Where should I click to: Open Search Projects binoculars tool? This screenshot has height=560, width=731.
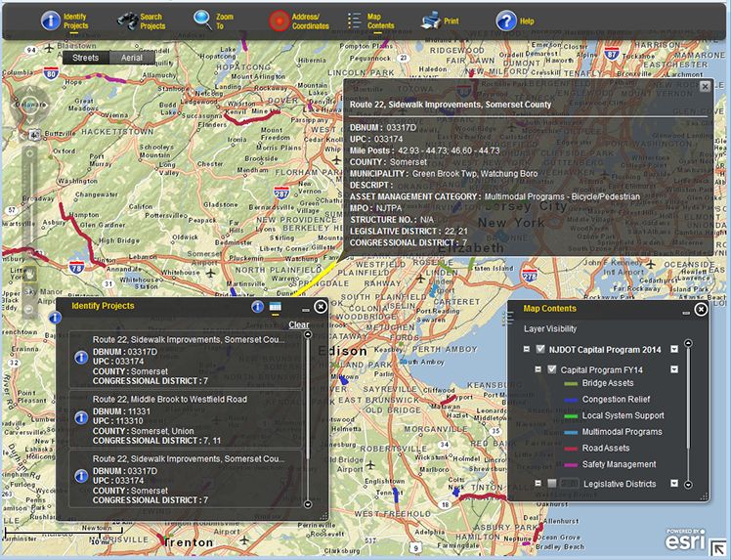click(x=127, y=20)
